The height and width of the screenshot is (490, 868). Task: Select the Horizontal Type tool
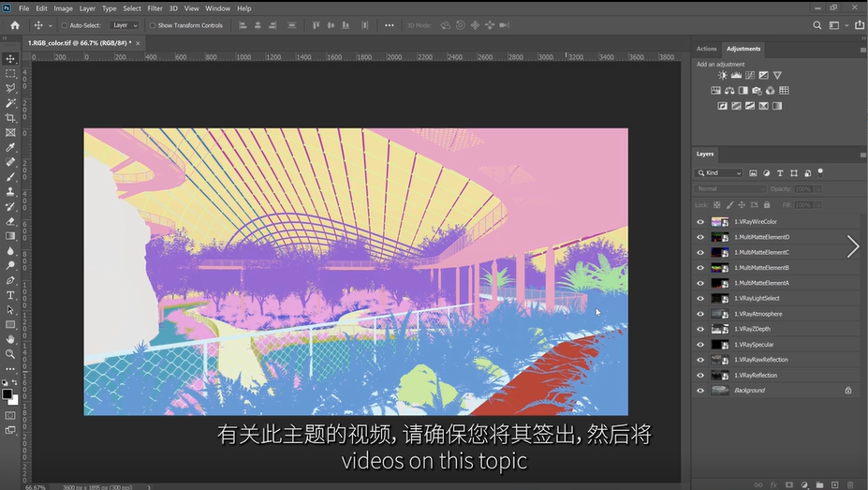pos(10,295)
